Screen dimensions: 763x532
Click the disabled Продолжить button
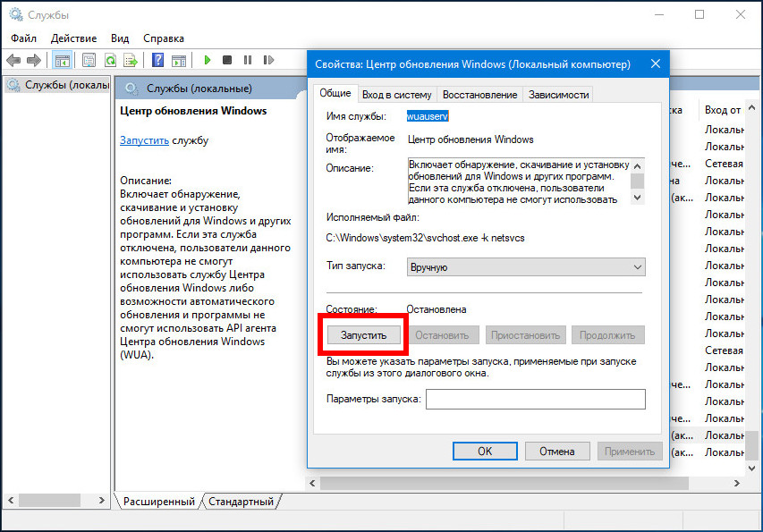pos(607,335)
